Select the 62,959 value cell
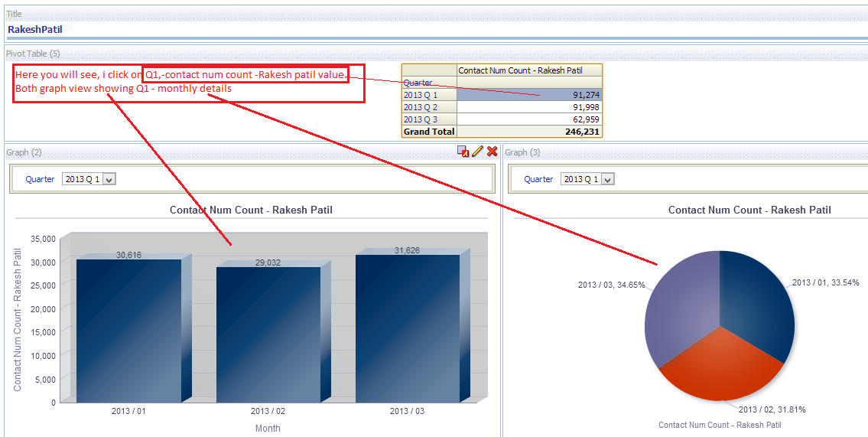The width and height of the screenshot is (868, 437). pyautogui.click(x=528, y=119)
